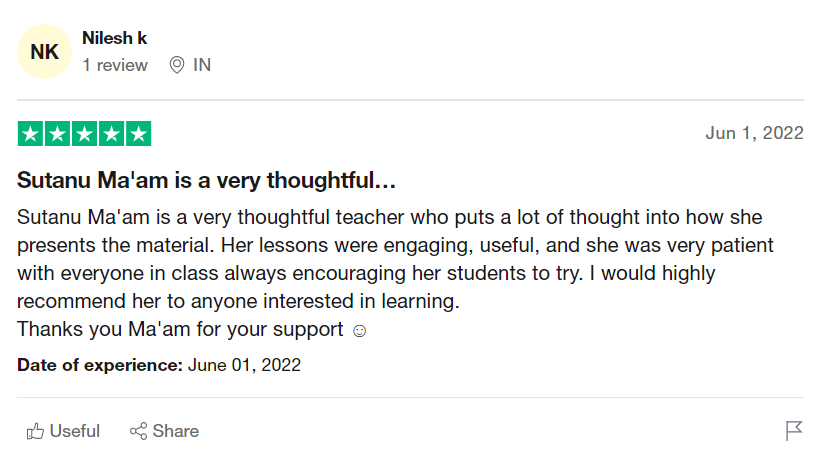Image resolution: width=832 pixels, height=463 pixels.
Task: Click the fourth green rating star
Action: tap(111, 134)
